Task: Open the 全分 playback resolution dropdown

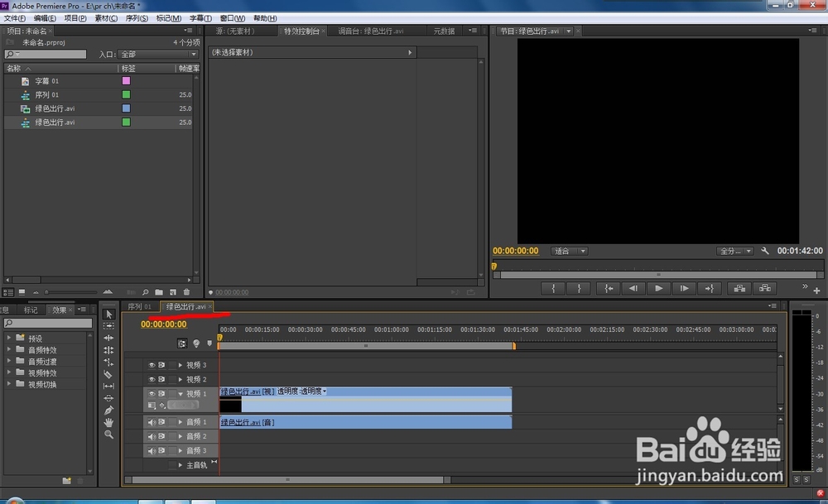Action: pyautogui.click(x=734, y=252)
